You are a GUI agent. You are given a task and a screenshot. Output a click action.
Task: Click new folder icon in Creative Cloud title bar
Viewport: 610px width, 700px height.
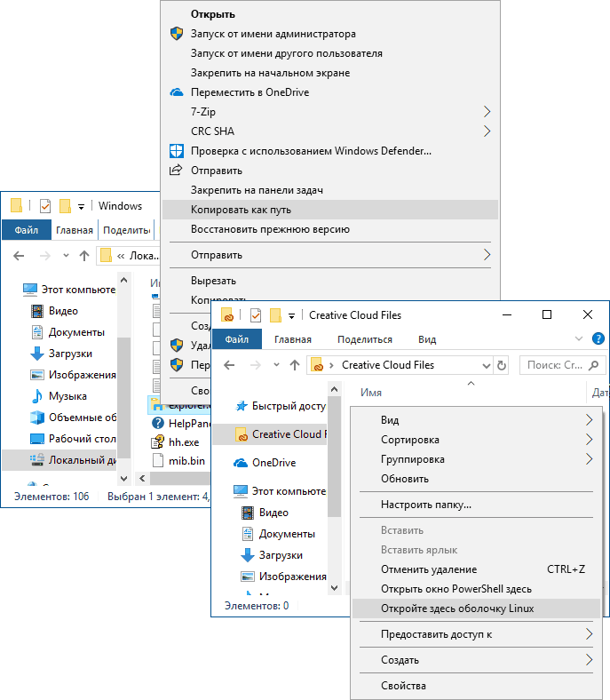(275, 315)
